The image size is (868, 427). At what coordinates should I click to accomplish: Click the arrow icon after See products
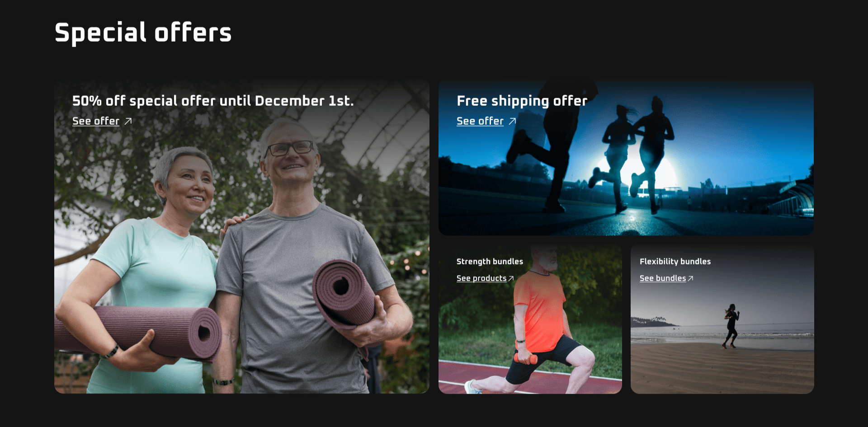511,278
